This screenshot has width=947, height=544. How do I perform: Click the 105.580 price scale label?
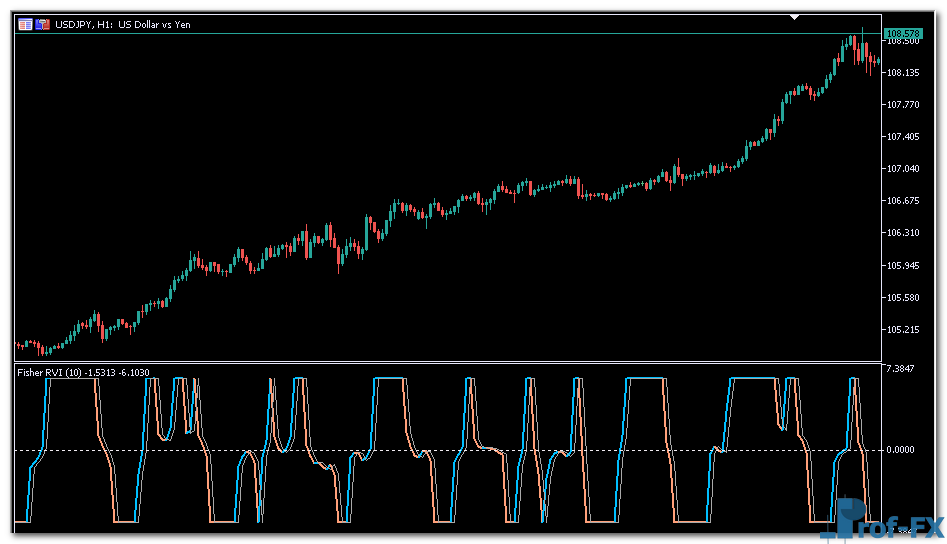[903, 298]
